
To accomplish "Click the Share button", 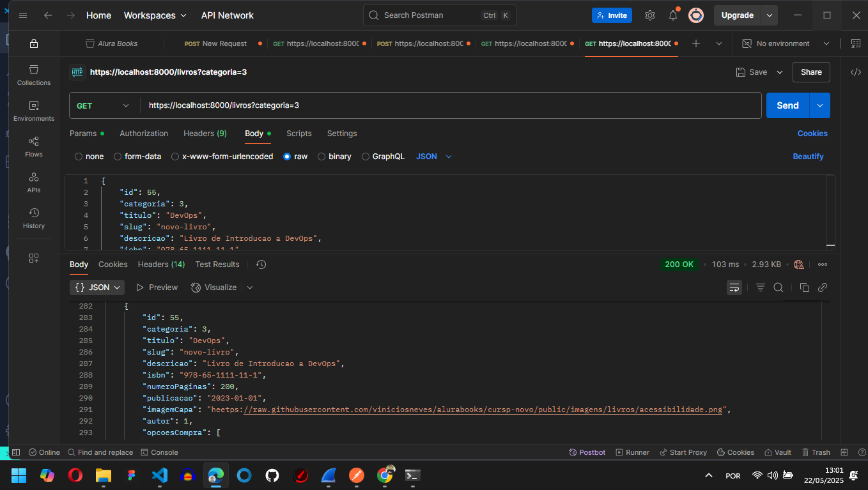I will (x=811, y=72).
